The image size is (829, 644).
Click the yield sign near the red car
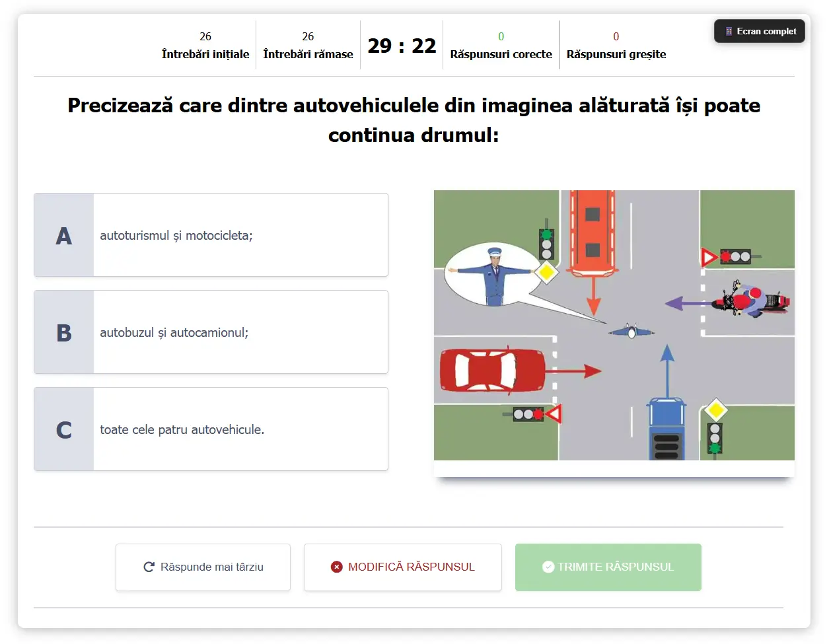coord(553,414)
